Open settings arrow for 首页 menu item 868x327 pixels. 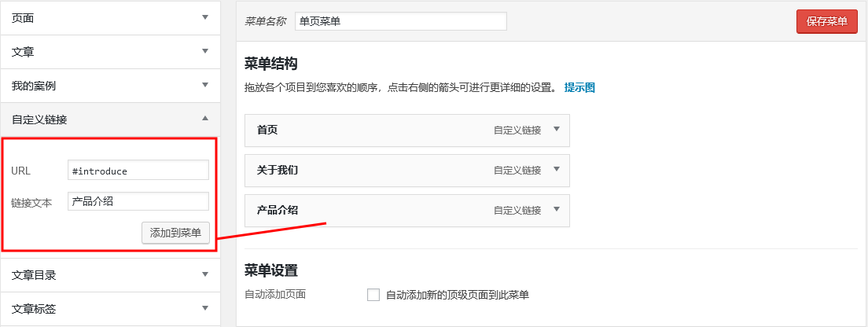(556, 130)
